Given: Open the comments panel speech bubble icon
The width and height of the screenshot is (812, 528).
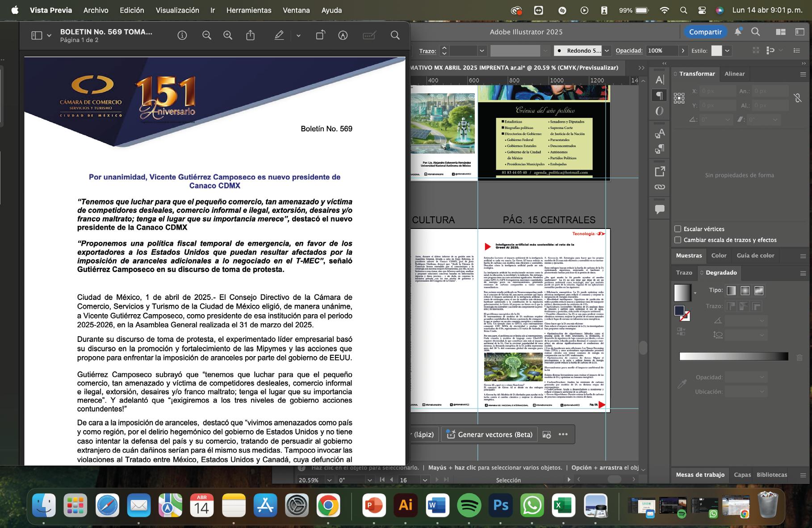Looking at the screenshot, I should coord(660,209).
